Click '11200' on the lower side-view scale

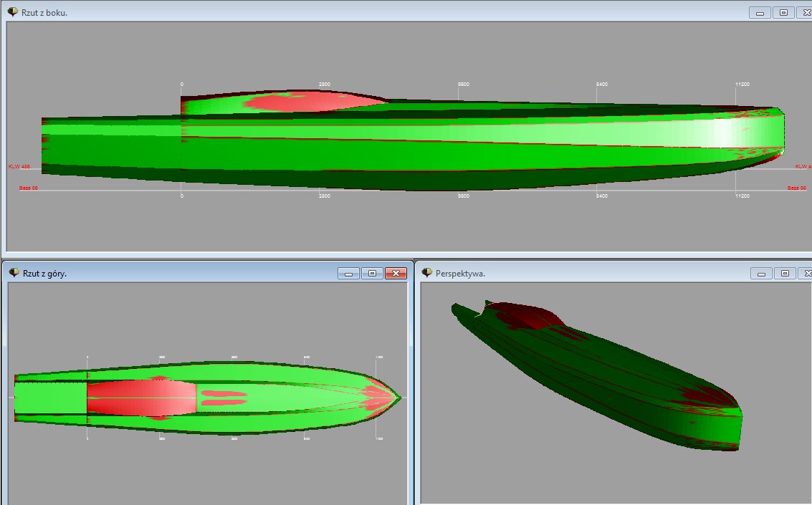pos(742,196)
